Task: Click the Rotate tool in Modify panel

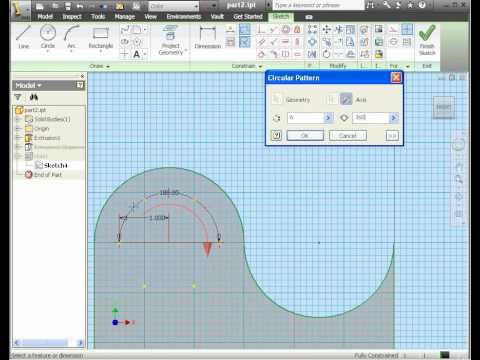Action: [327, 54]
